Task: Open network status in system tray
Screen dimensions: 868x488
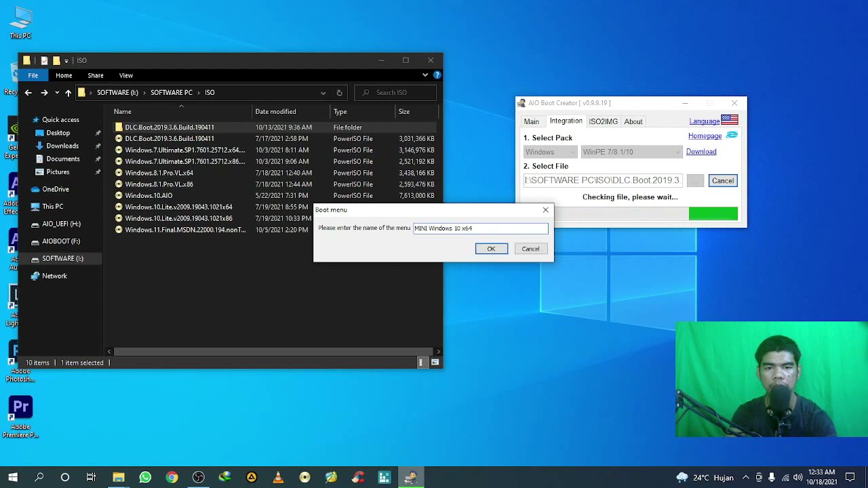Action: tap(785, 477)
